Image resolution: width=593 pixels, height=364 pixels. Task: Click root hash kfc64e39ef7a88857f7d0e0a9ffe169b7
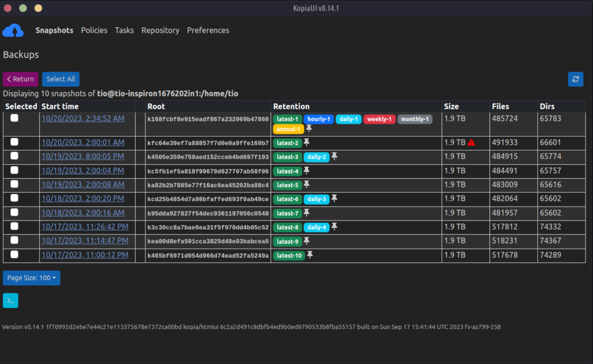tap(208, 143)
